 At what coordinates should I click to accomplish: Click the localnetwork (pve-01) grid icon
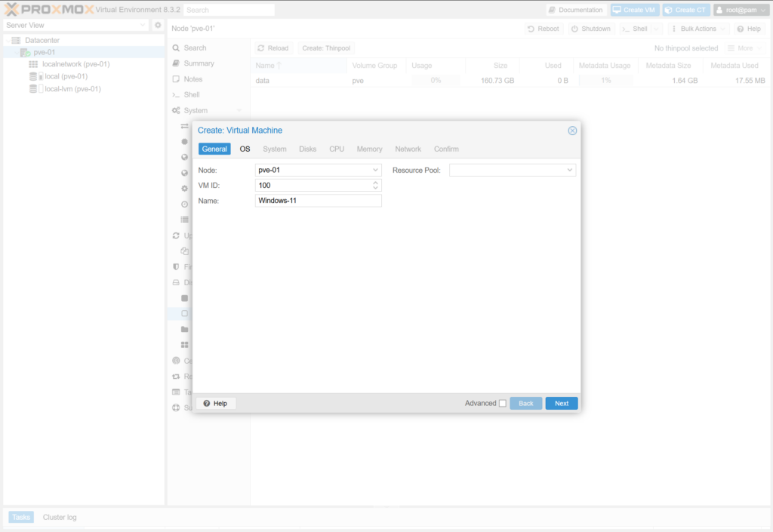tap(33, 64)
